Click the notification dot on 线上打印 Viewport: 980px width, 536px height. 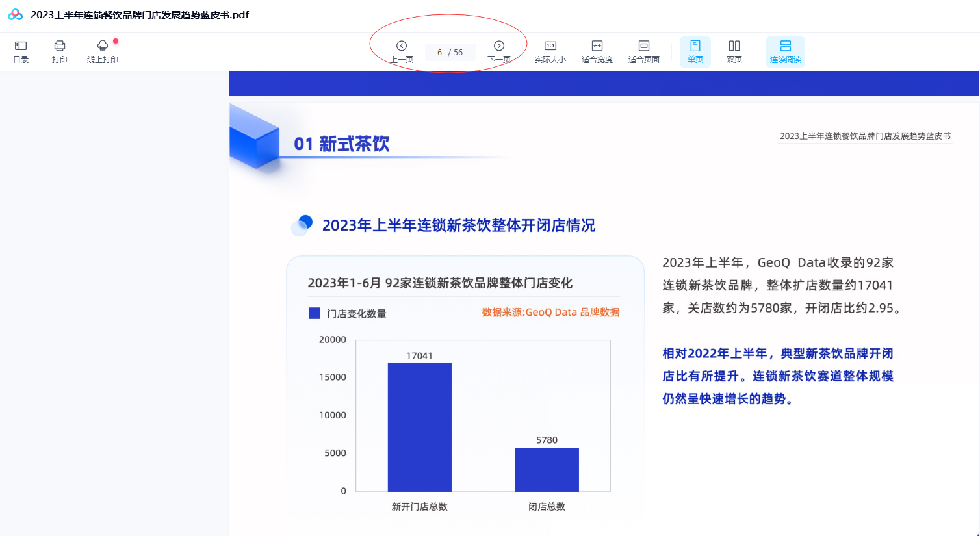pos(116,40)
